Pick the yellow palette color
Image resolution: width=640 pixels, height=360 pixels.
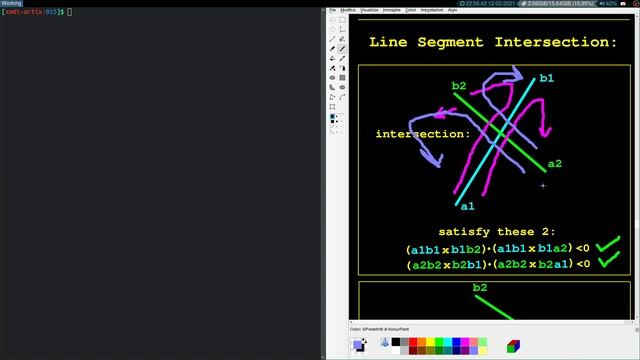[x=430, y=342]
